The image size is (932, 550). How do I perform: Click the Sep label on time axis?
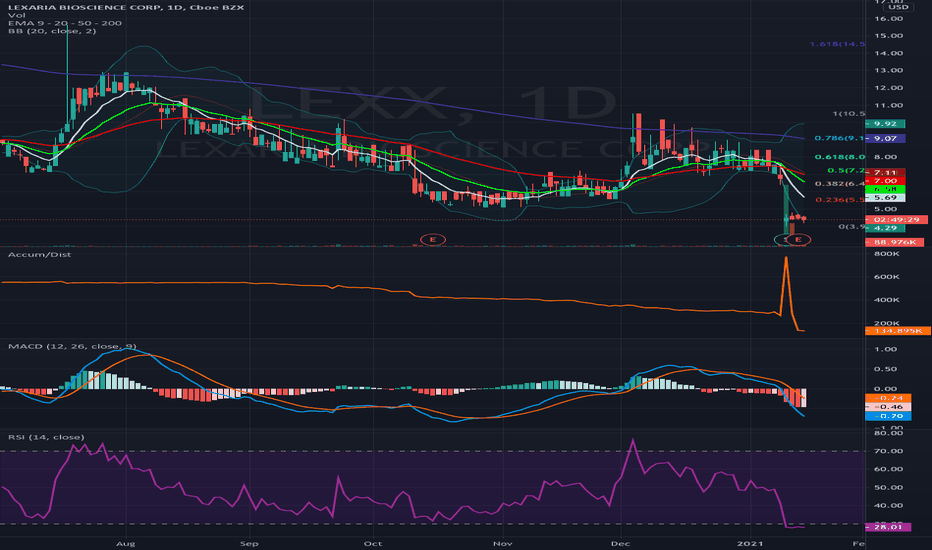249,543
